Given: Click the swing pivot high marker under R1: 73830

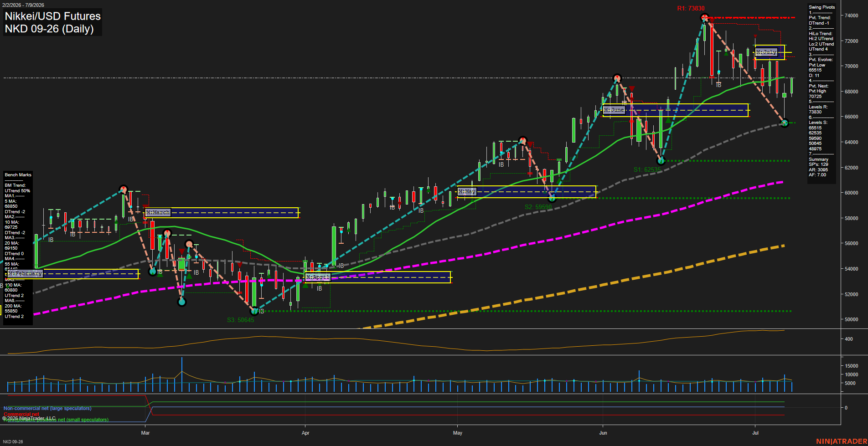Looking at the screenshot, I should point(705,18).
